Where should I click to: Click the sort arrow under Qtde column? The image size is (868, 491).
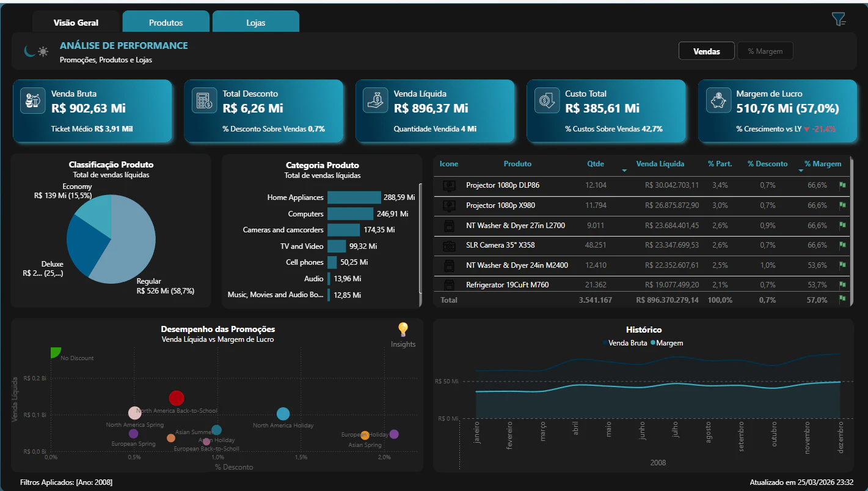[624, 171]
